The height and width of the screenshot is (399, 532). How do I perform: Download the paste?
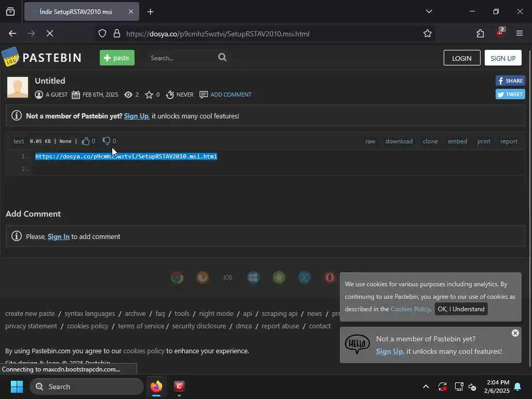click(399, 141)
